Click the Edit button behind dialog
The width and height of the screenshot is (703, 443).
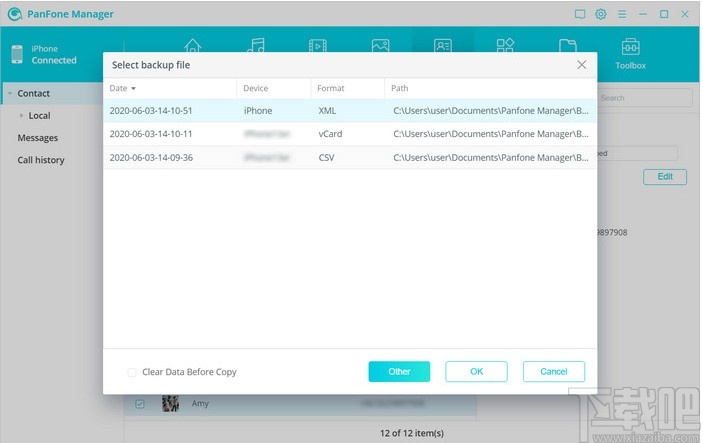[665, 177]
